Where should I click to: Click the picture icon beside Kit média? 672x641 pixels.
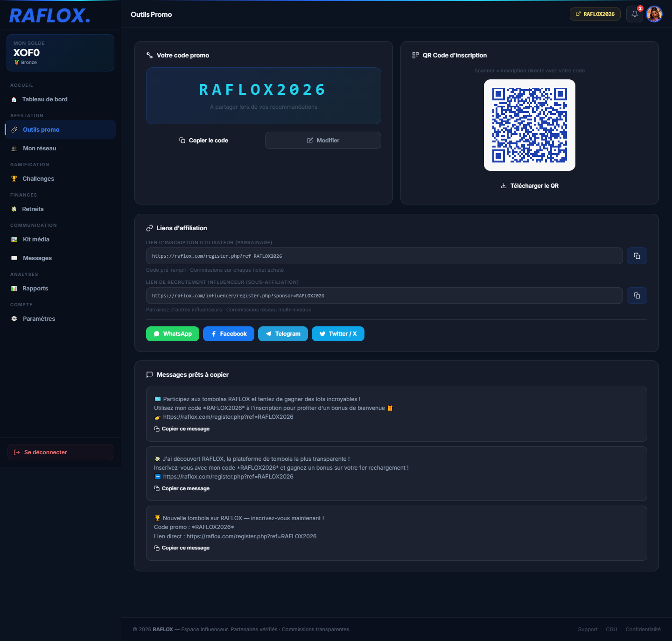click(14, 239)
